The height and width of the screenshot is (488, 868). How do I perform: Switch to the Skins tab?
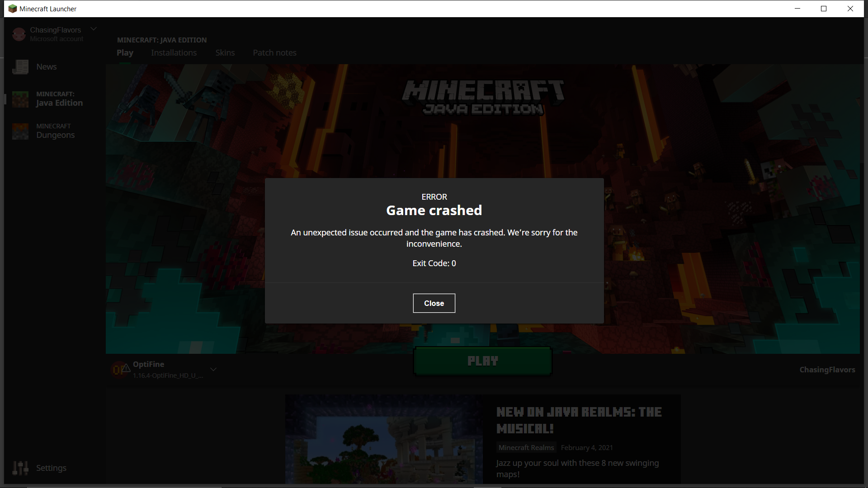225,53
